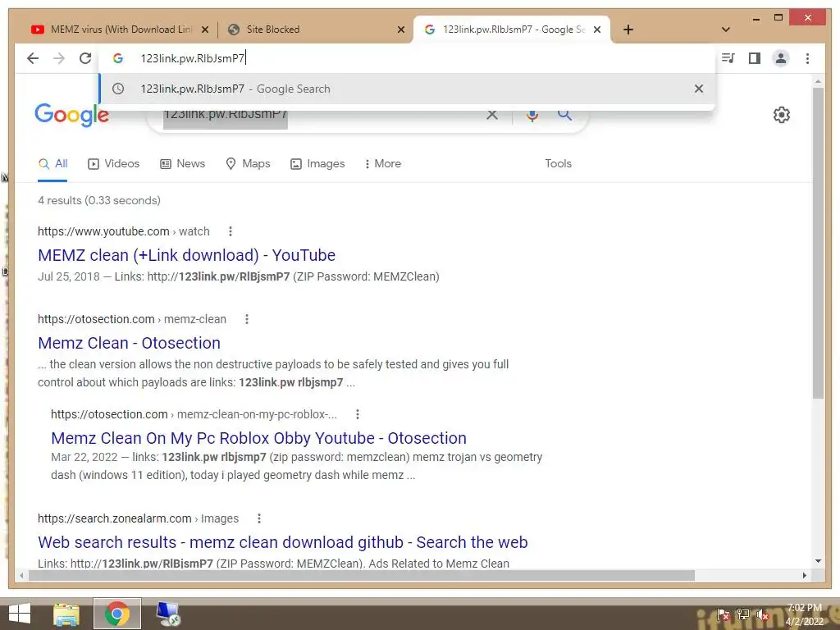Open the MEMZ clean YouTube result
840x630 pixels.
186,256
